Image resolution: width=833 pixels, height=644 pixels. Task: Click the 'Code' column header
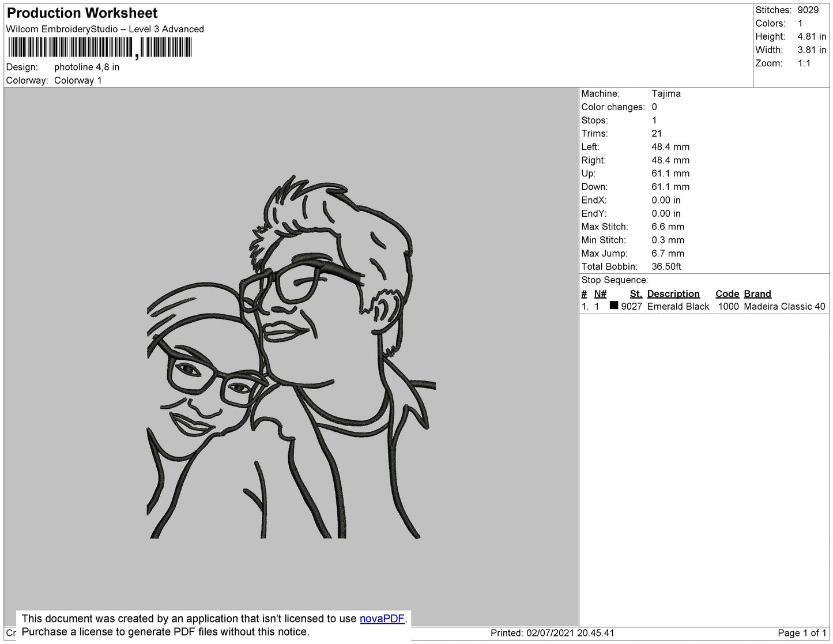[x=727, y=293]
